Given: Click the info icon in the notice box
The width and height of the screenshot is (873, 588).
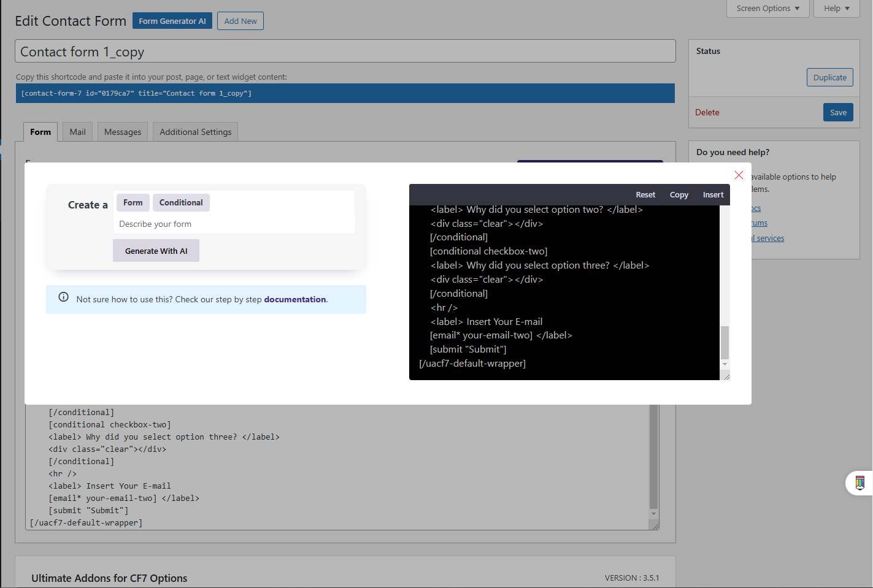Looking at the screenshot, I should pyautogui.click(x=63, y=297).
